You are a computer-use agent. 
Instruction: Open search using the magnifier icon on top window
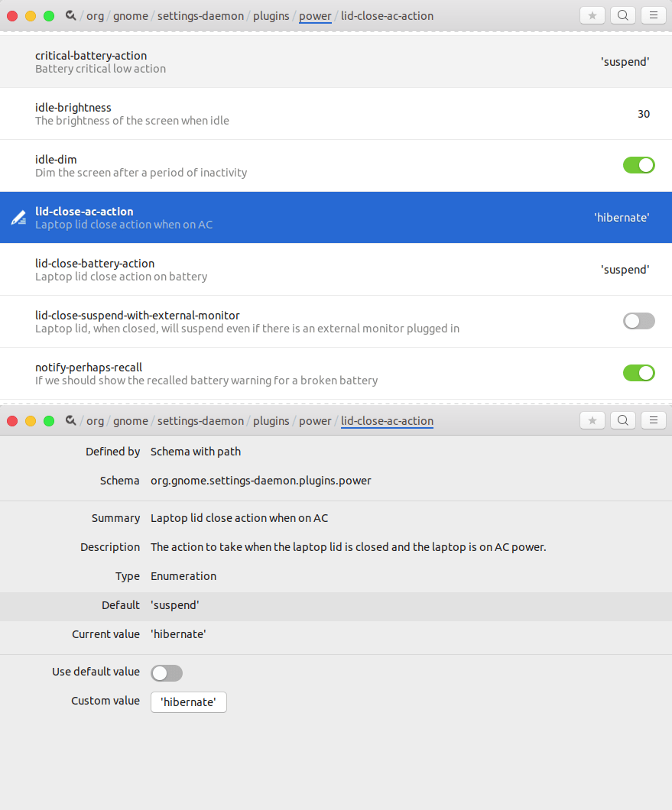click(623, 15)
